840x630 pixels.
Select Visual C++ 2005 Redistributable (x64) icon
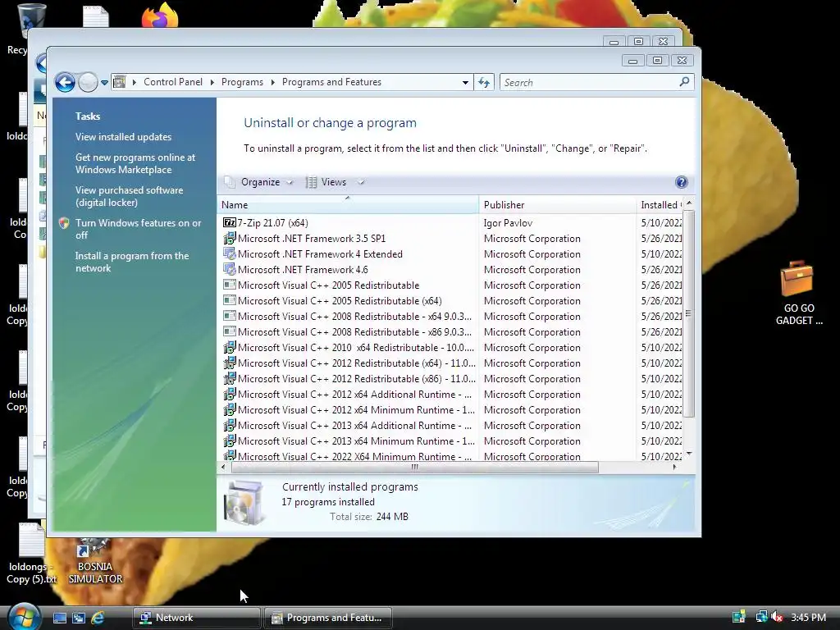[230, 300]
